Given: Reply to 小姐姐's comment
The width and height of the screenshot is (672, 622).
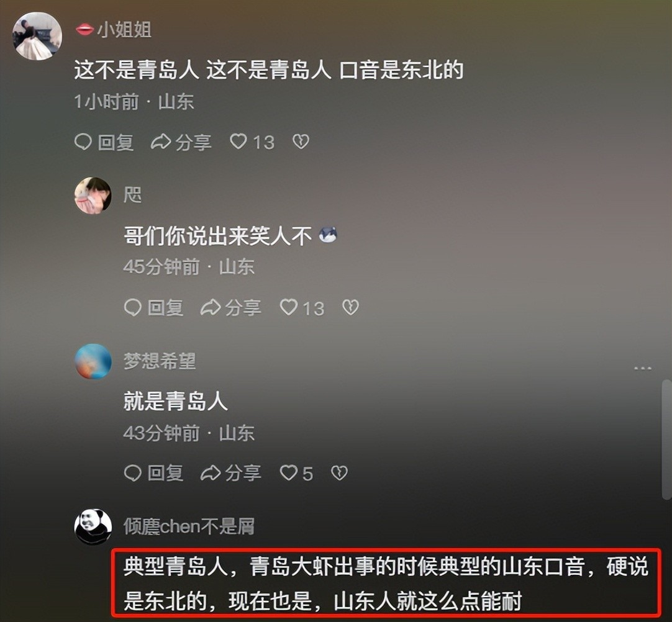Looking at the screenshot, I should coord(104,142).
